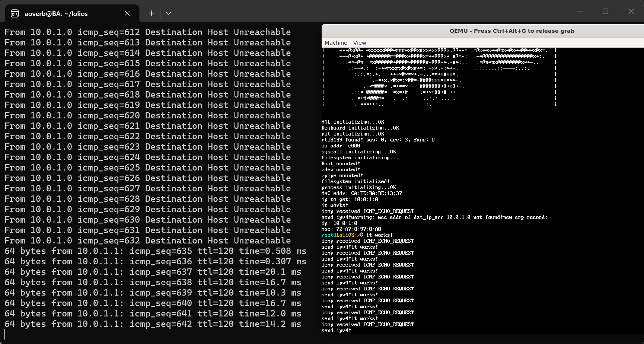Click the icmp_seq=642 ping reply line
The height and width of the screenshot is (344, 644).
[x=153, y=324]
